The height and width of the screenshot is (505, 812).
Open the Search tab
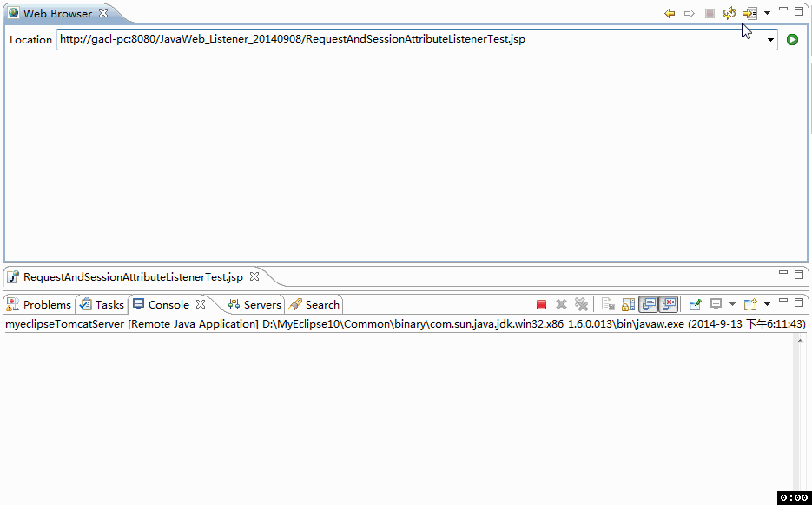click(314, 304)
